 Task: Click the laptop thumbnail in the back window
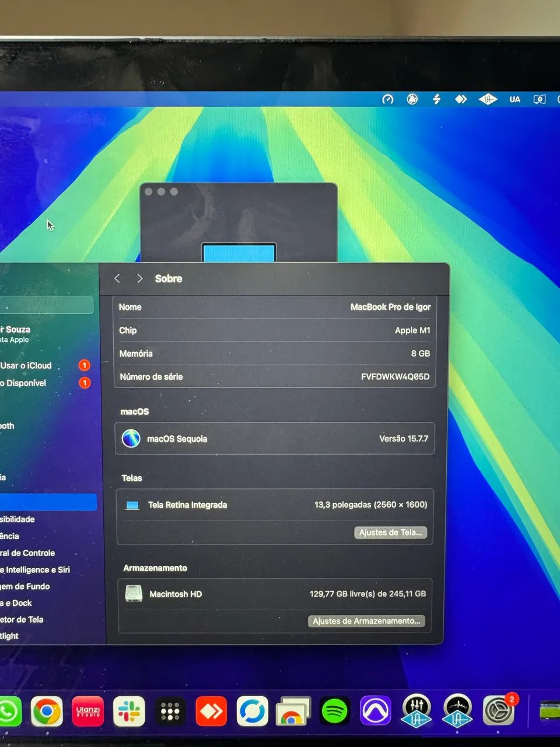tap(239, 253)
